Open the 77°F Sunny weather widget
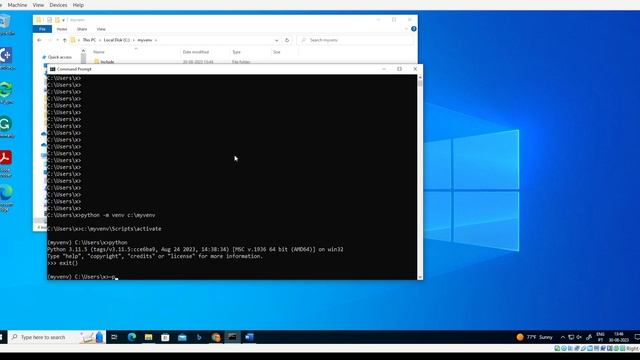This screenshot has height=360, width=640. coord(534,337)
